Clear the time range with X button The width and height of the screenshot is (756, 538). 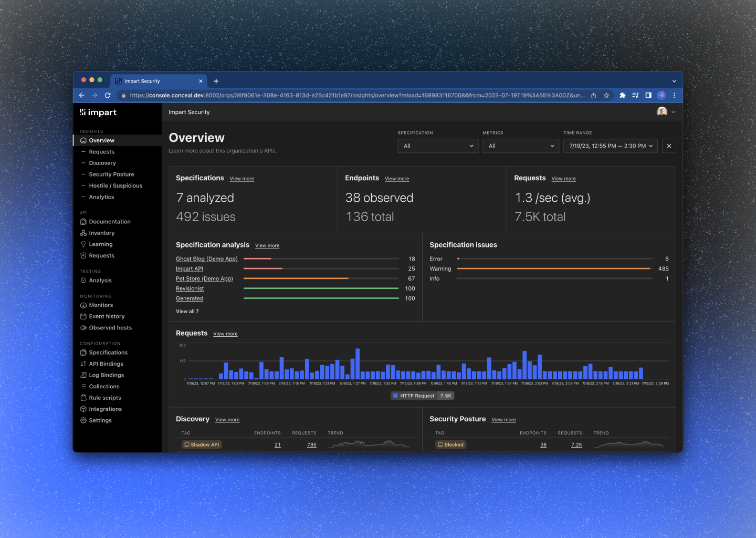click(669, 146)
